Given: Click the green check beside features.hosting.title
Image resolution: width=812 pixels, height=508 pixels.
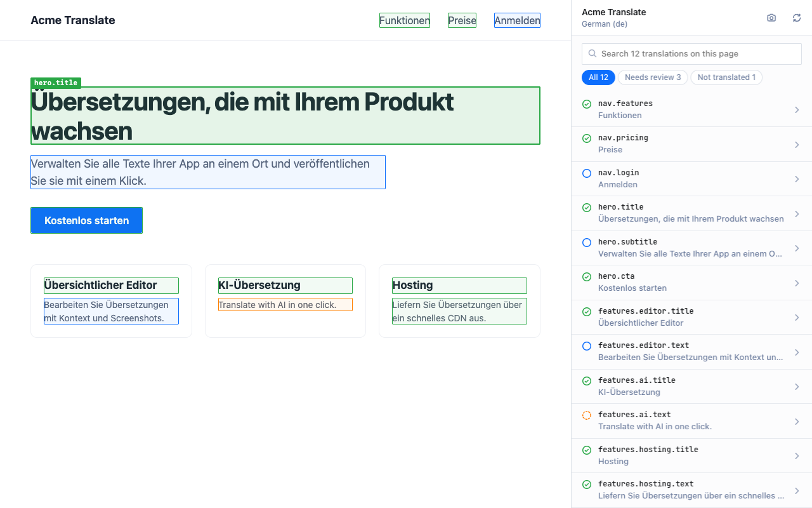Looking at the screenshot, I should click(587, 450).
